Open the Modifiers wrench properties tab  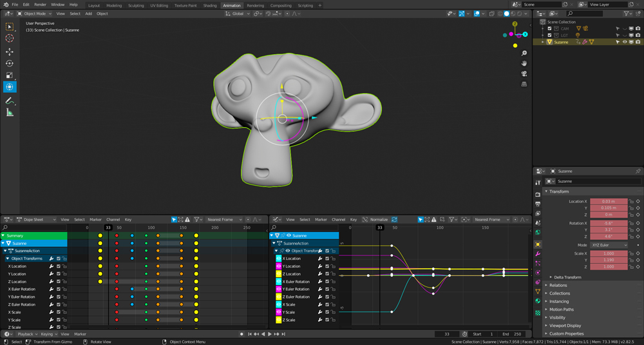tap(538, 254)
